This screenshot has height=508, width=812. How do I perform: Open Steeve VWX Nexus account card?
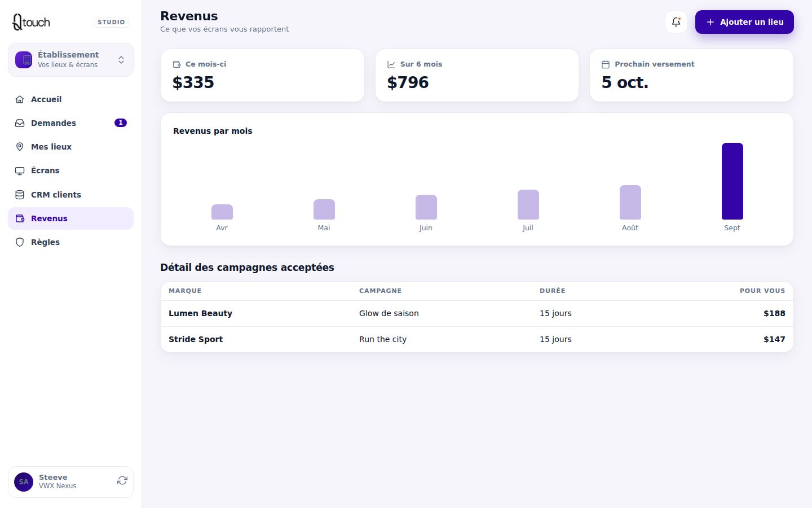click(x=70, y=482)
